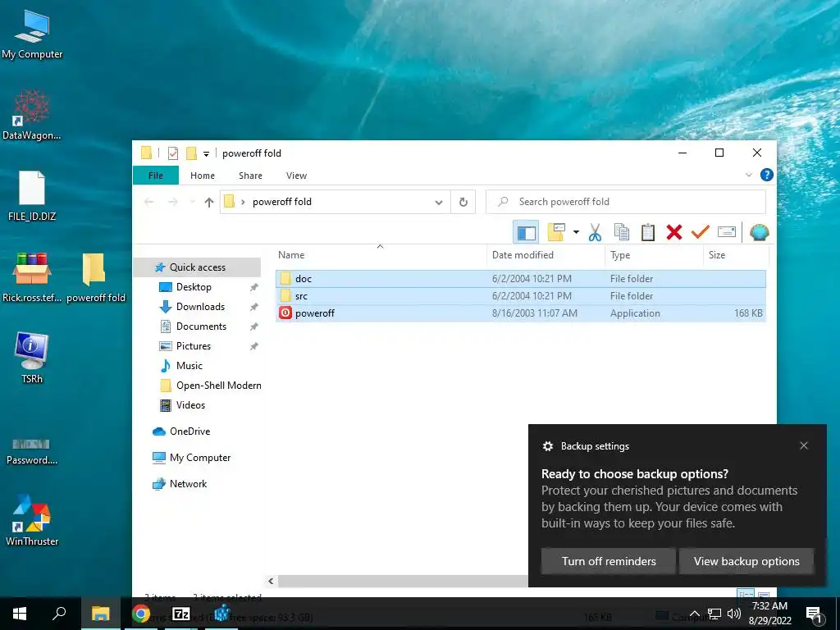Open the File menu tab
Viewport: 840px width, 630px height.
click(x=155, y=176)
